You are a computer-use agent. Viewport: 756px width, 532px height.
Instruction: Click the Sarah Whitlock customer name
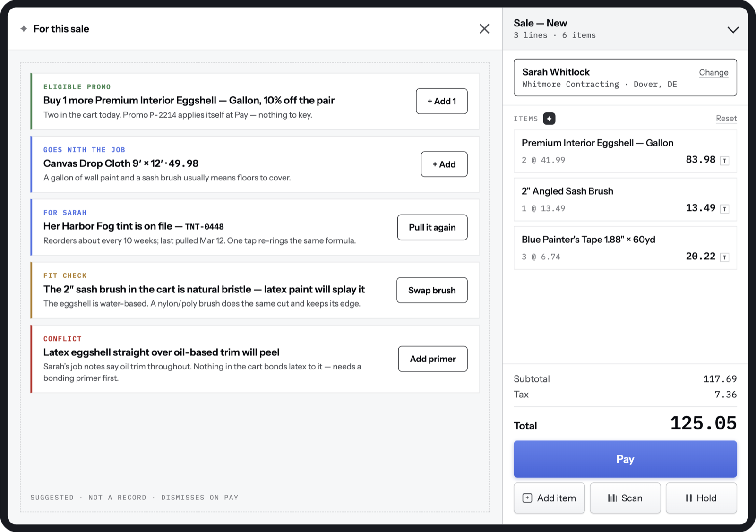[x=556, y=72]
